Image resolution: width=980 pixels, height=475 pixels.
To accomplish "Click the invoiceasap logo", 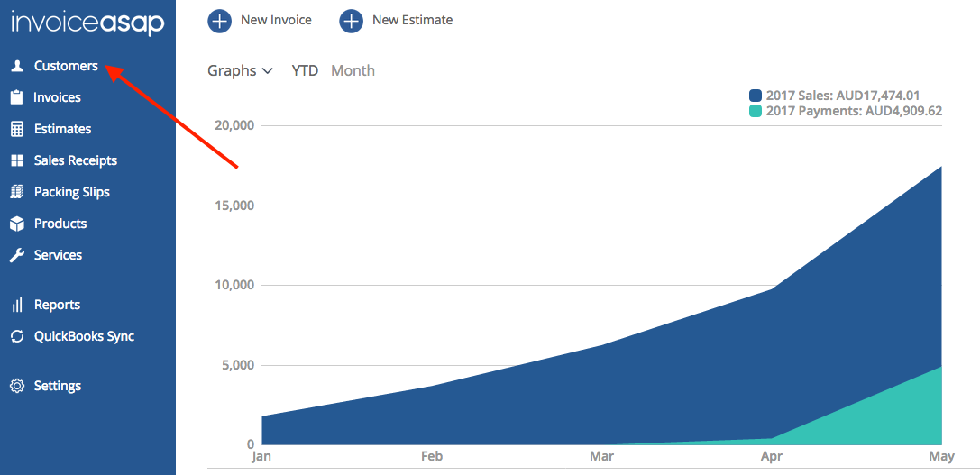I will 87,23.
